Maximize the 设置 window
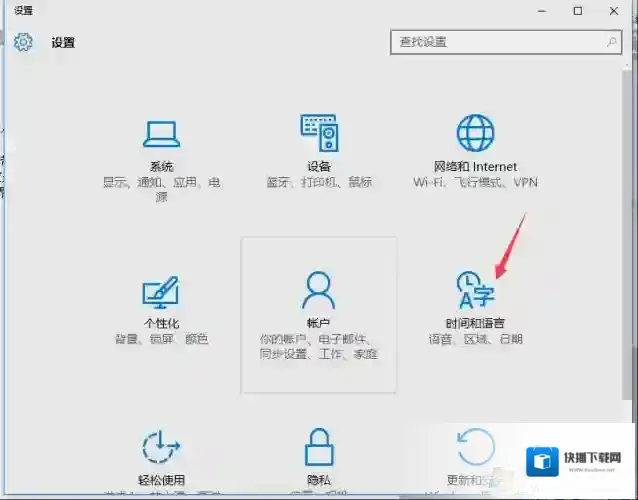The height and width of the screenshot is (500, 638). pos(577,11)
